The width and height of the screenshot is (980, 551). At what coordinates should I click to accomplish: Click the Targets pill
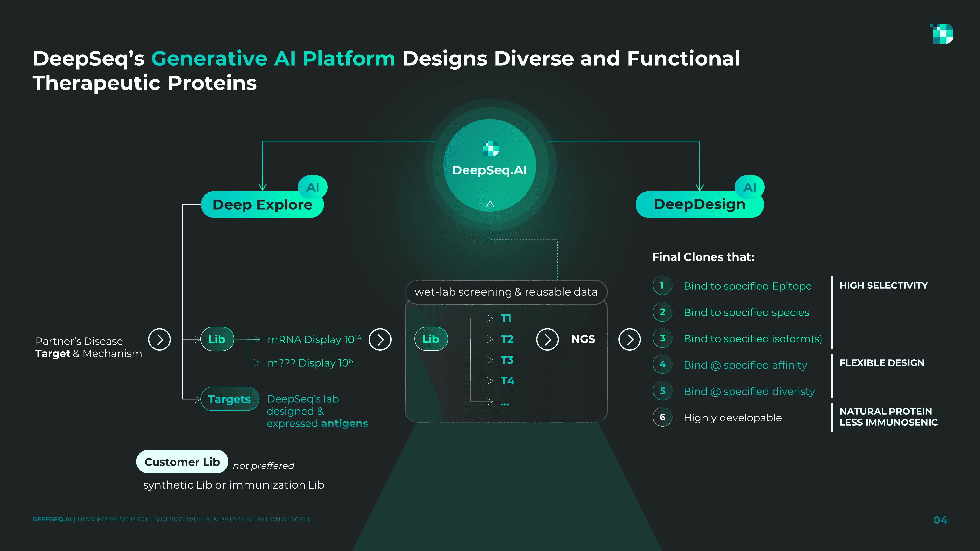point(229,399)
